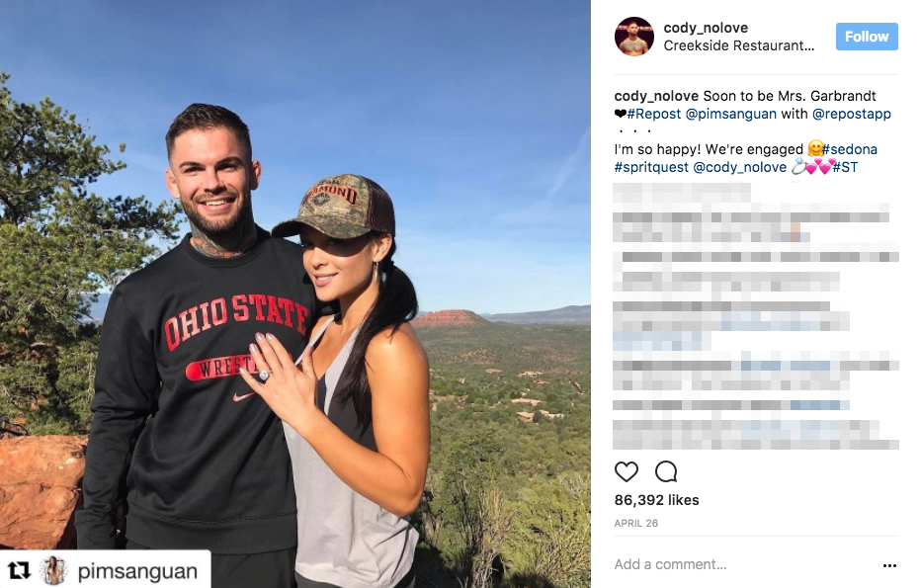Open the @pimsanguan mention in the caption

[730, 114]
